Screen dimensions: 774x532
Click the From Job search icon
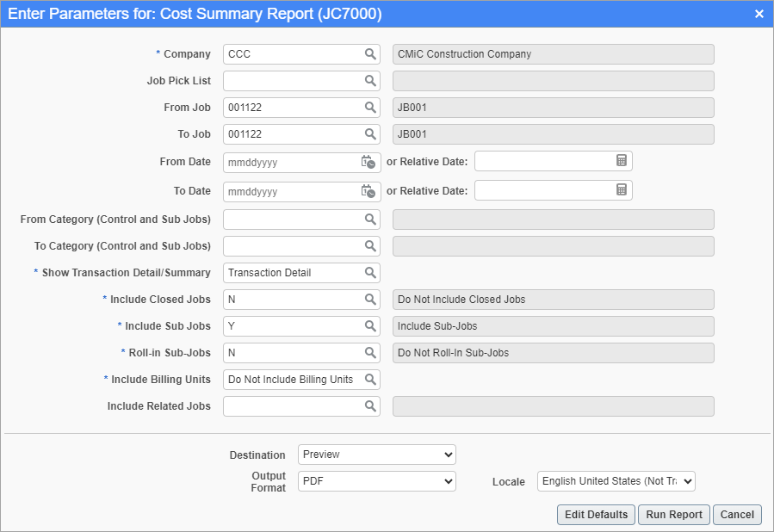[x=370, y=107]
